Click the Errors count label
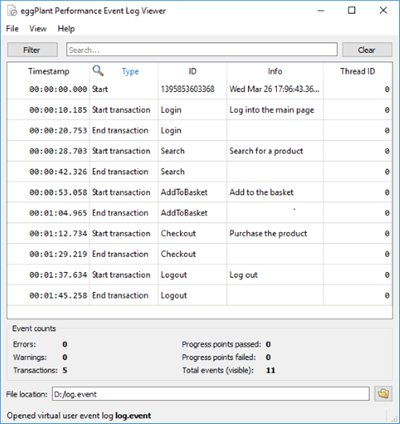The width and height of the screenshot is (400, 424). pyautogui.click(x=24, y=344)
